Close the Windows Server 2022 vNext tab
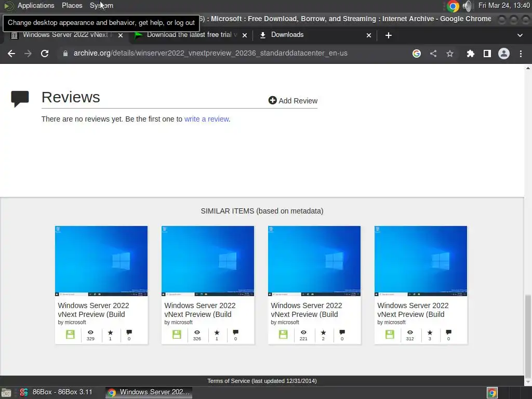This screenshot has height=399, width=532. [x=121, y=35]
